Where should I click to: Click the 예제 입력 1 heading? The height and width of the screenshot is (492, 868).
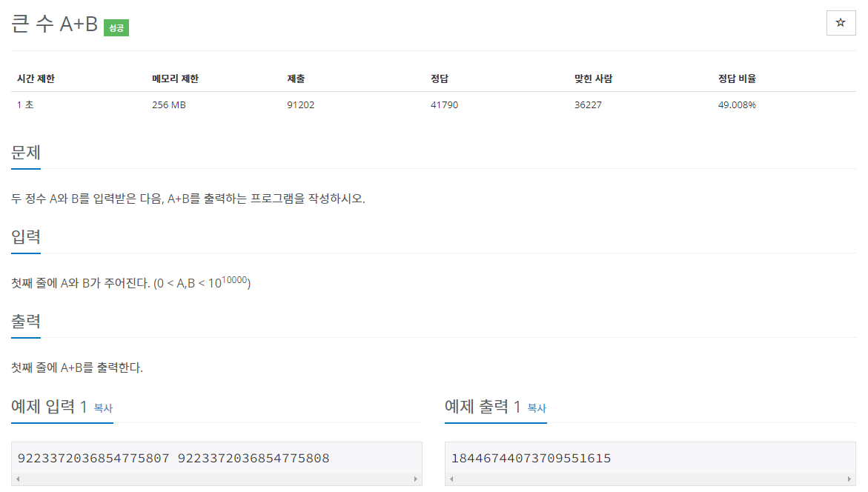[x=49, y=407]
